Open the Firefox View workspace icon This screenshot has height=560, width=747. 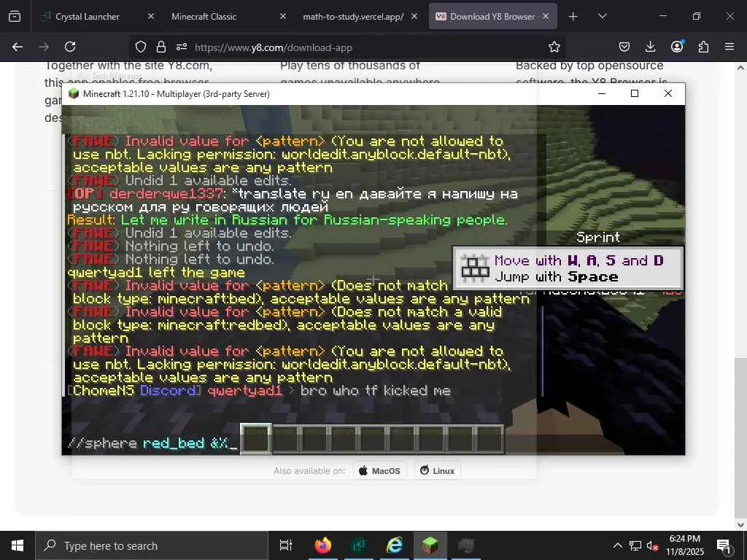click(x=15, y=16)
